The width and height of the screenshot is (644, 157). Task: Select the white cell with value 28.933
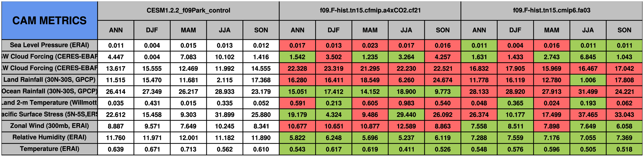tap(225, 91)
